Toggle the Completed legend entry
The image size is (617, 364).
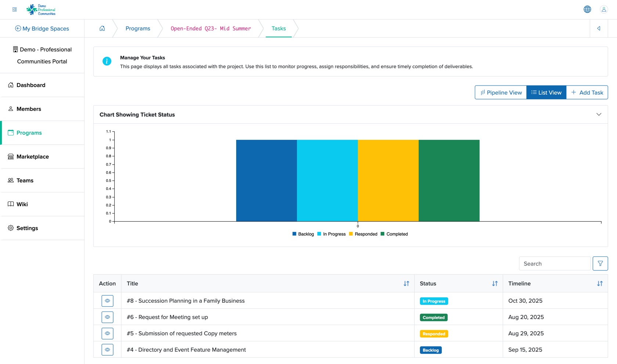point(394,234)
